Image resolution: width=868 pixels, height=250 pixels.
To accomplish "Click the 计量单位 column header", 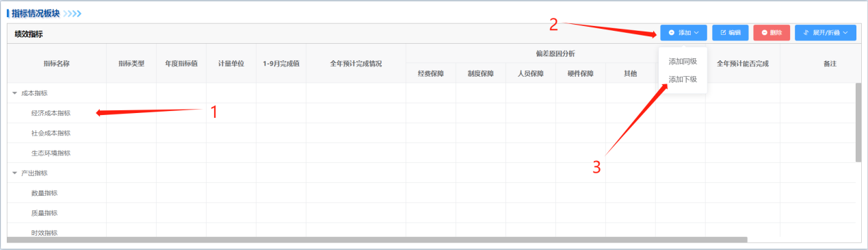I will click(231, 63).
